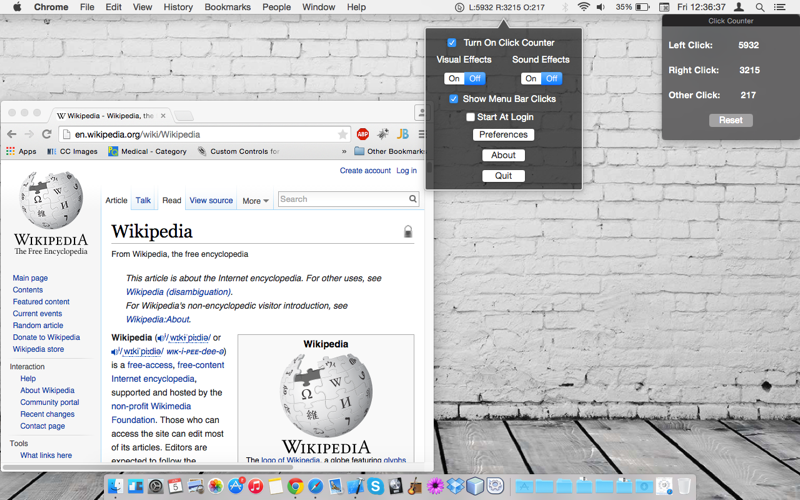Click the forward arrow in Chrome toolbar
The width and height of the screenshot is (800, 500).
[29, 134]
